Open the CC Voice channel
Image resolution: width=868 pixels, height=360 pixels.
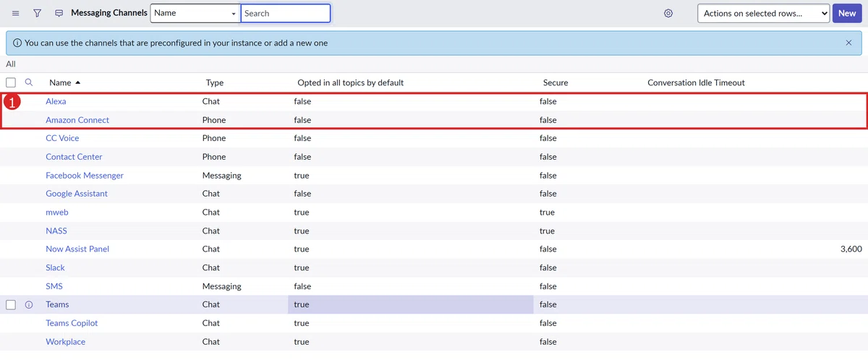coord(62,138)
